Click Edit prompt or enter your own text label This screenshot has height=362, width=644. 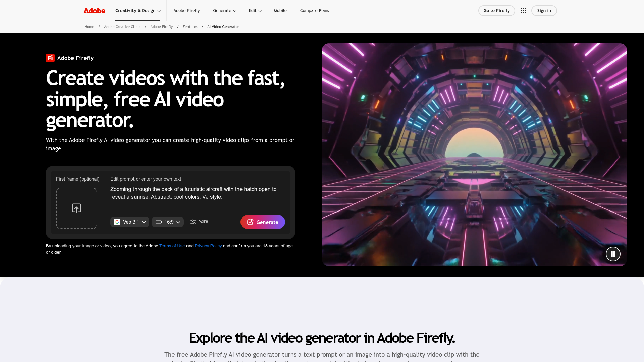point(146,179)
